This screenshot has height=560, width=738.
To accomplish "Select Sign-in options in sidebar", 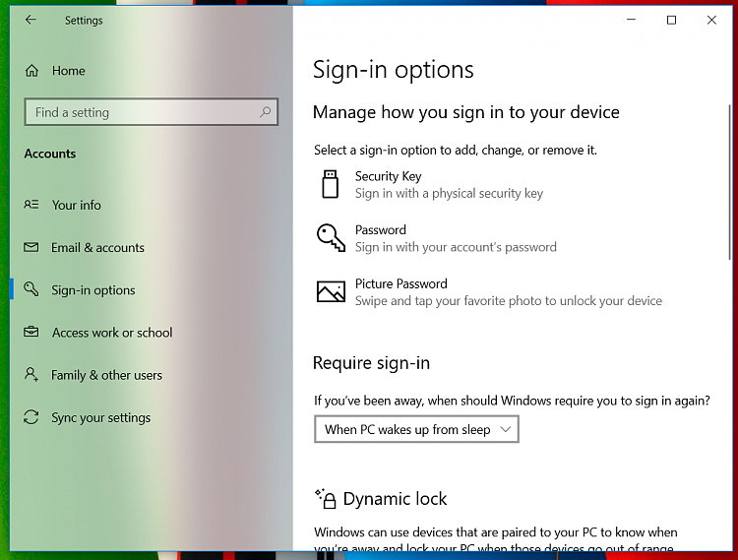I will pyautogui.click(x=151, y=290).
